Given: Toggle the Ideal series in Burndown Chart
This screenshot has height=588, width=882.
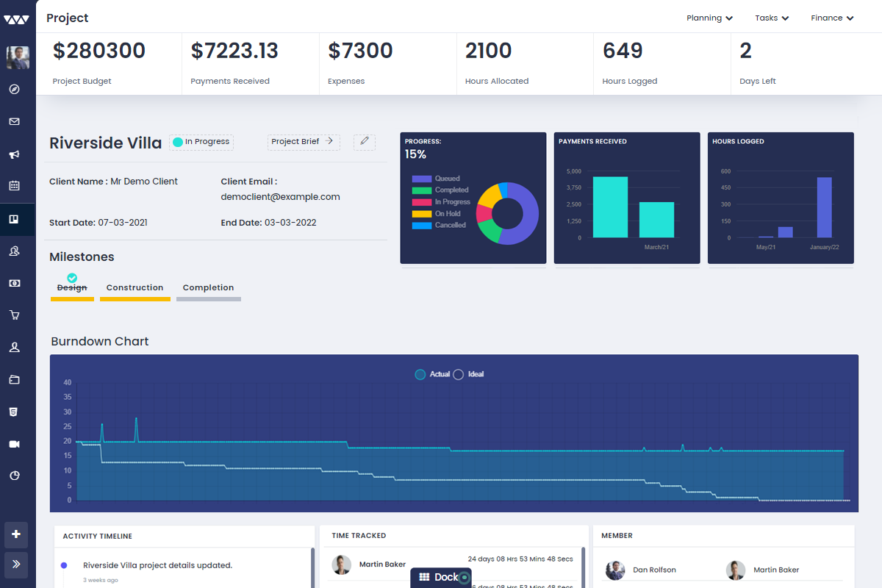Looking at the screenshot, I should click(469, 374).
